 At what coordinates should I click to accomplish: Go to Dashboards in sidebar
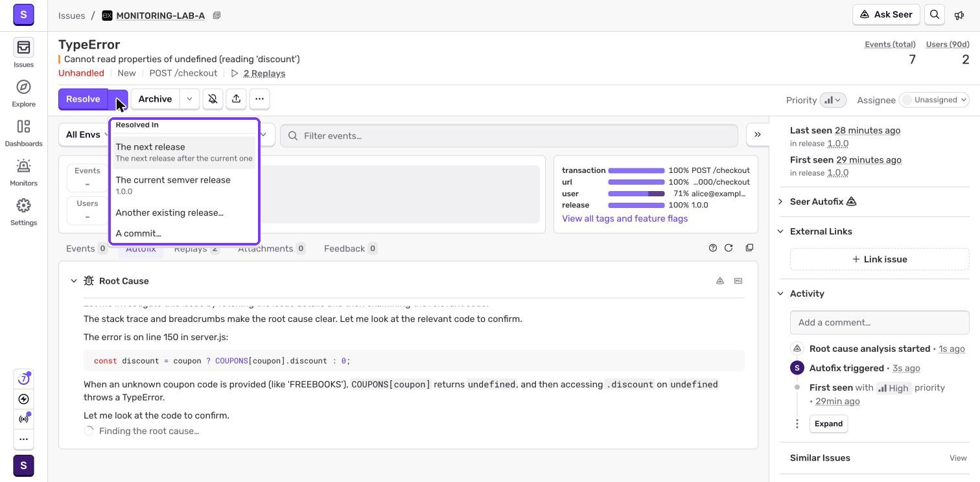point(23,132)
